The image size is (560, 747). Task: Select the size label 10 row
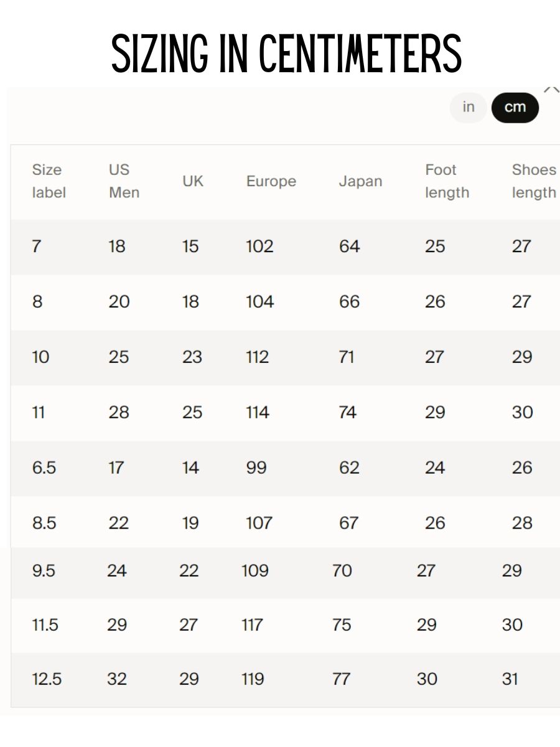285,357
